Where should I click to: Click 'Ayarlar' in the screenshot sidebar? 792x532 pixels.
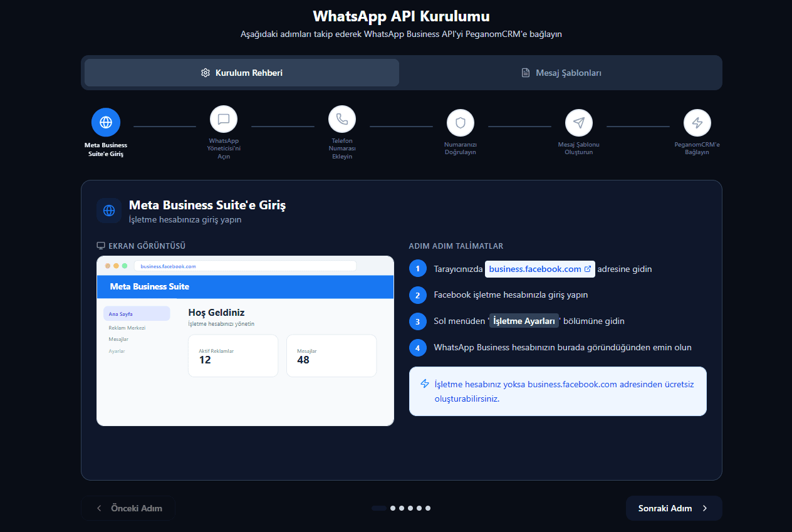pos(117,351)
